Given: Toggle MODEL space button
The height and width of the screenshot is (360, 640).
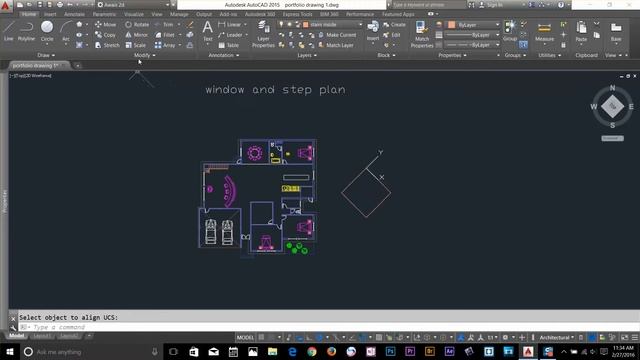Looking at the screenshot, I should pyautogui.click(x=245, y=338).
